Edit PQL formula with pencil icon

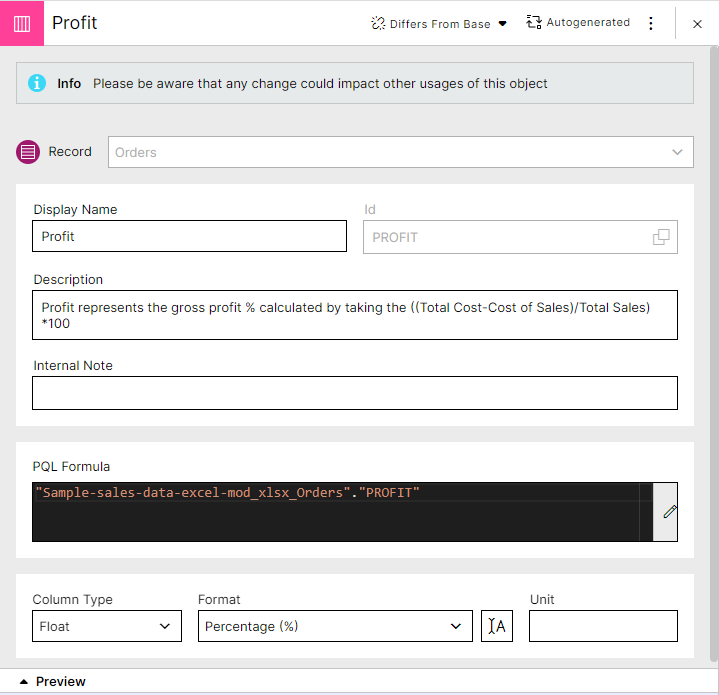(669, 512)
